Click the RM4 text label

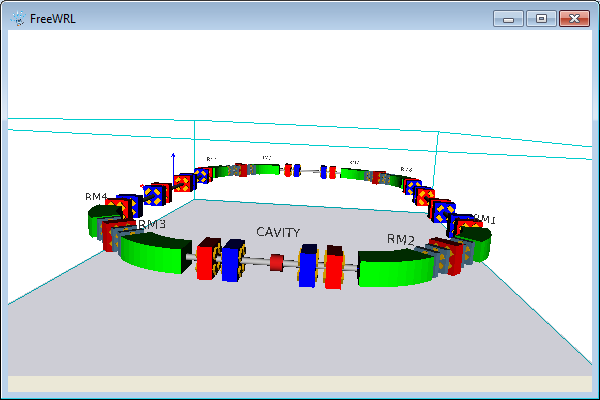coord(96,197)
